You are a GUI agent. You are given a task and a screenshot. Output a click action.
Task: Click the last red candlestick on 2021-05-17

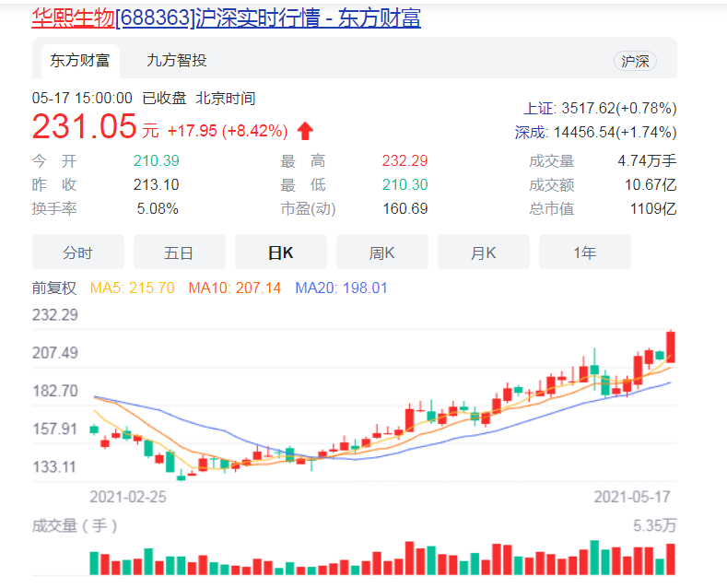click(x=671, y=347)
